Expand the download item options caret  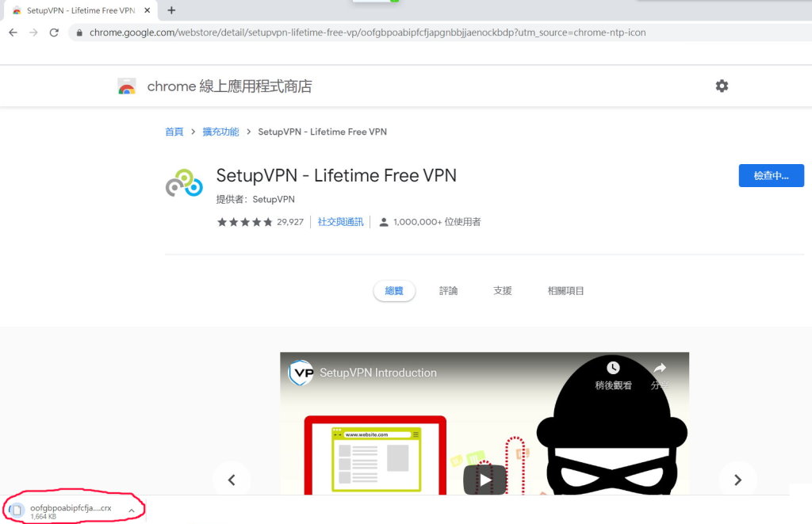132,511
